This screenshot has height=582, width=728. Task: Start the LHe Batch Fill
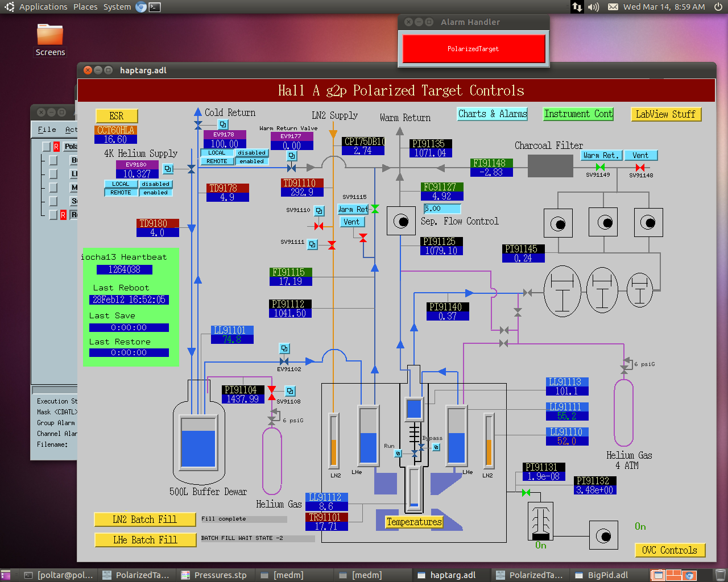144,540
